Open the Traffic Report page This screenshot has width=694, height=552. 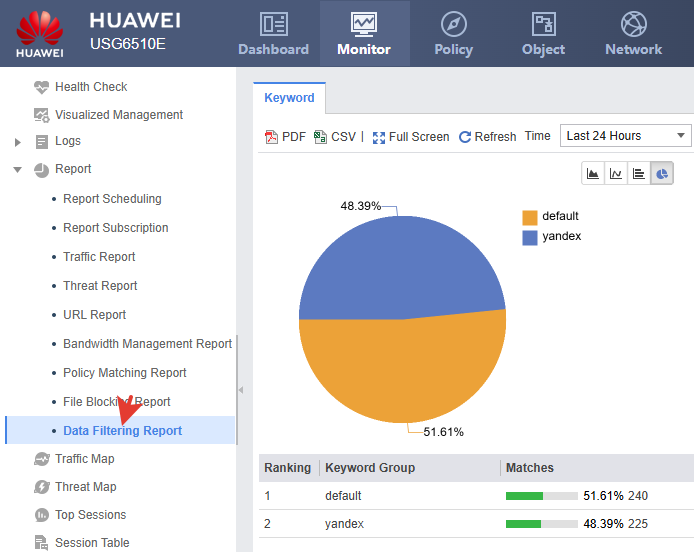pos(99,257)
